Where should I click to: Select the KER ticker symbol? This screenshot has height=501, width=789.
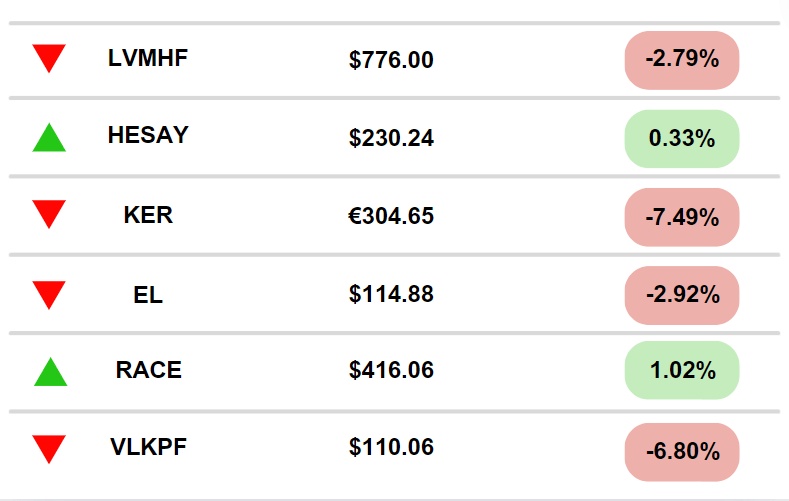click(148, 215)
